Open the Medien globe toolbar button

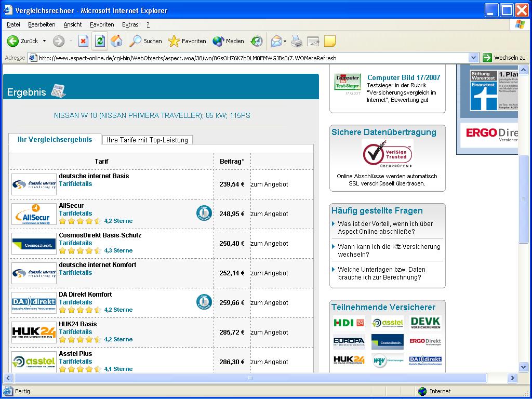229,41
